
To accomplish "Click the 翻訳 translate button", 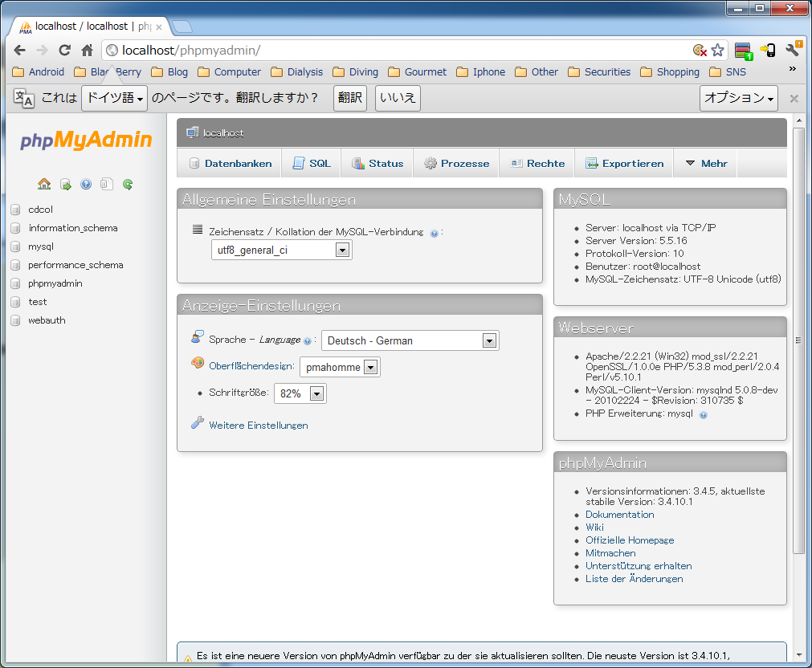I will click(x=350, y=98).
